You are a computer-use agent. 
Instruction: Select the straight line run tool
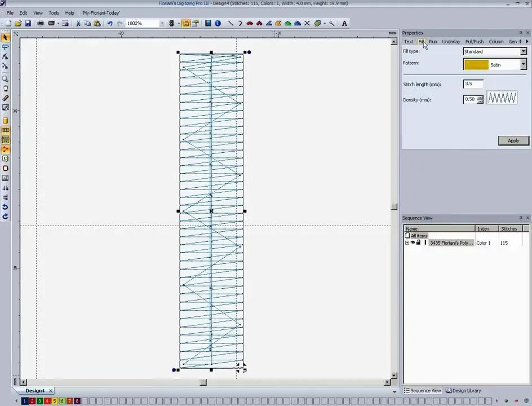230,23
